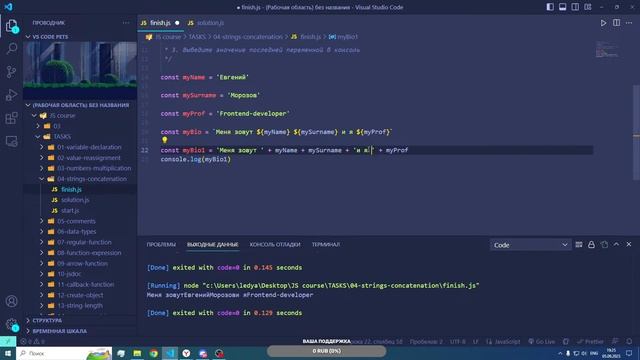Open the Output (ВЫХОДНЫЕ ДАННЫЕ) panel tab

tap(213, 244)
